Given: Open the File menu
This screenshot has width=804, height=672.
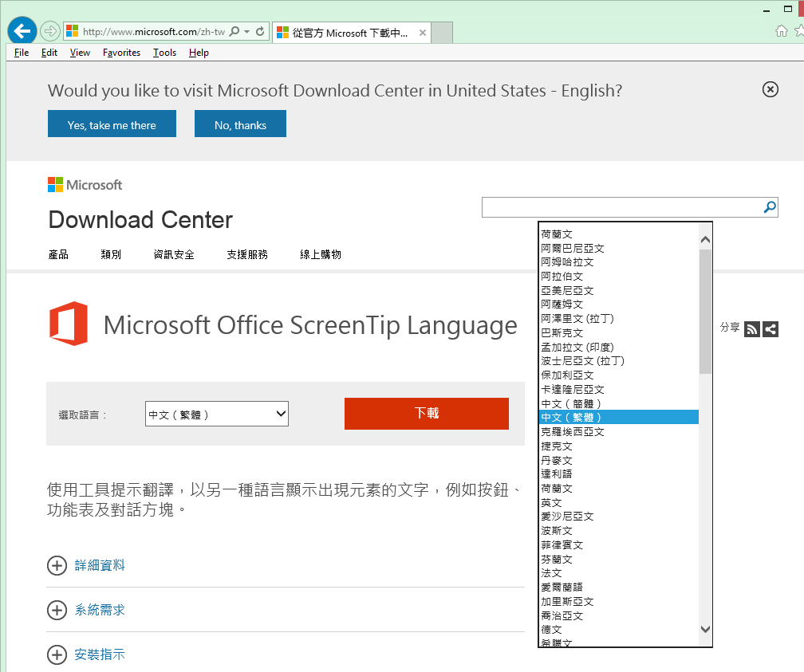Looking at the screenshot, I should click(22, 53).
